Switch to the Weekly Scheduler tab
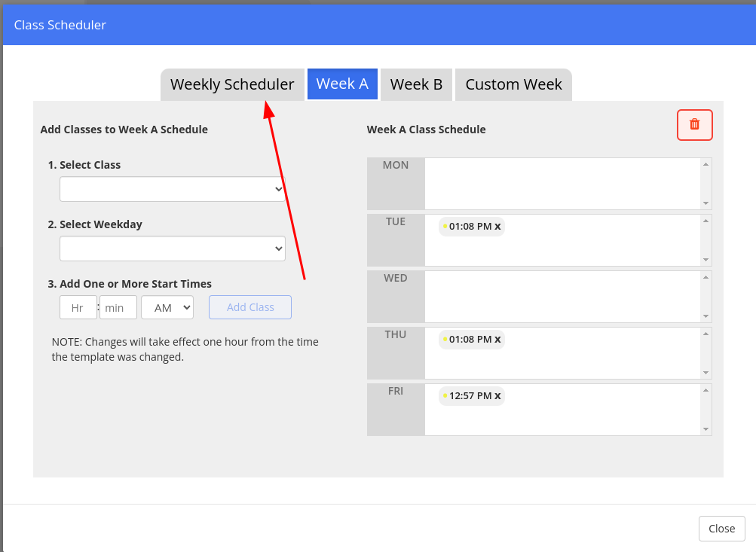This screenshot has width=756, height=552. [232, 84]
